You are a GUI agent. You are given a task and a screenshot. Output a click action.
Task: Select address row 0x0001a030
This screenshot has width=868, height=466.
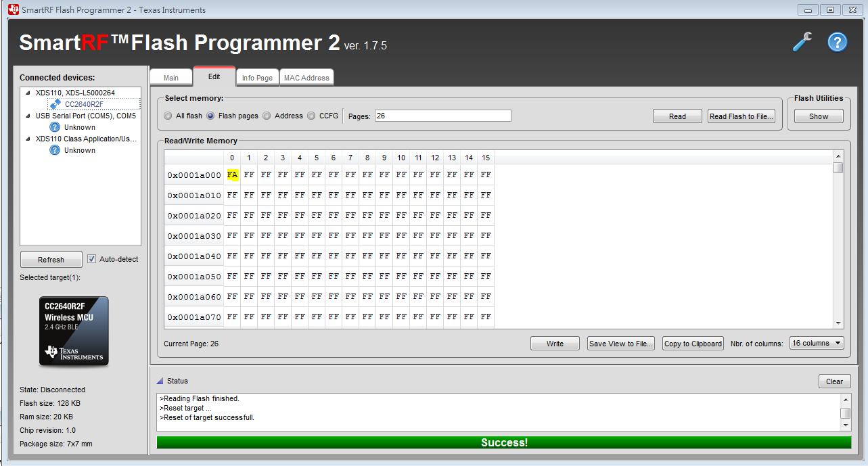[194, 236]
